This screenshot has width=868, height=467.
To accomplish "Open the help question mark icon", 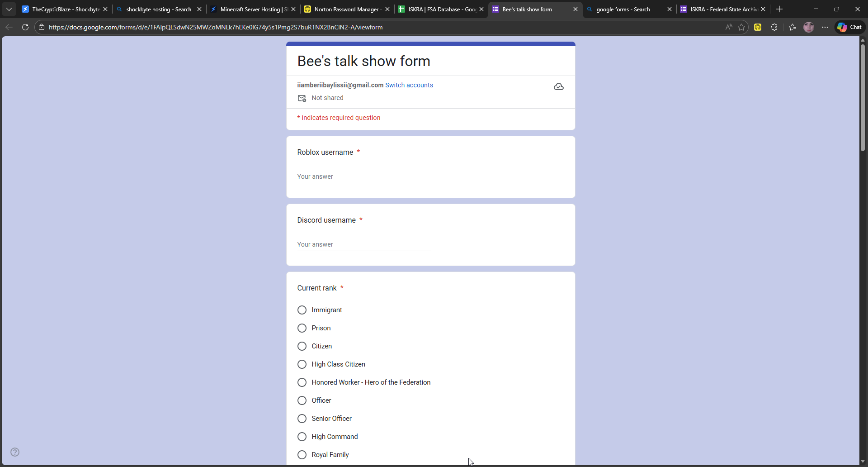I will click(x=15, y=452).
